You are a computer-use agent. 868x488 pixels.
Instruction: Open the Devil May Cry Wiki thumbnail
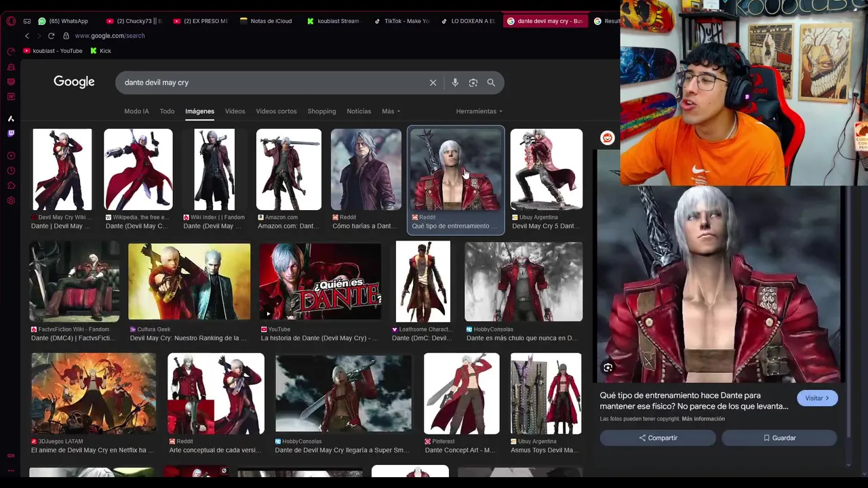tap(62, 169)
